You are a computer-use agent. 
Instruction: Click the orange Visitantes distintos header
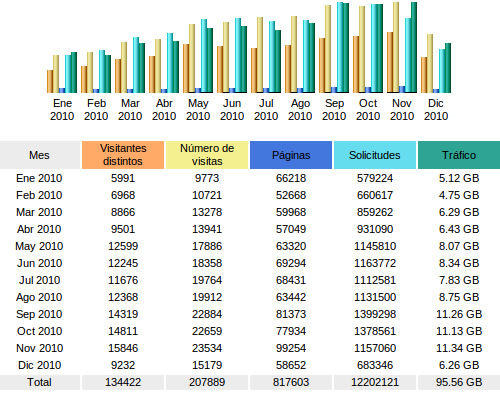pos(123,155)
